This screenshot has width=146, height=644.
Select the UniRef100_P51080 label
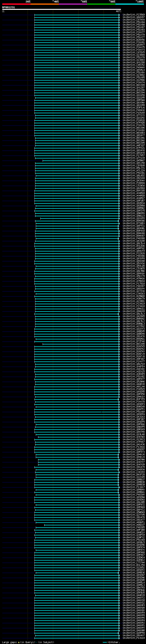point(133,72)
